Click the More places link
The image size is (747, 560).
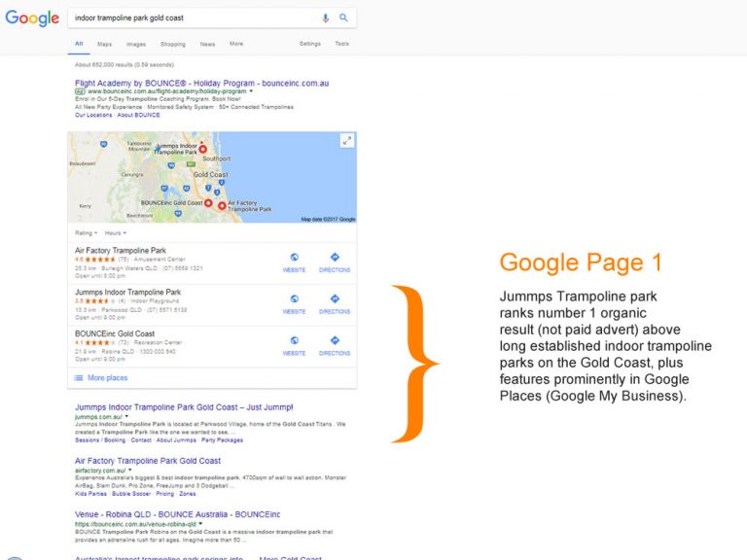107,377
